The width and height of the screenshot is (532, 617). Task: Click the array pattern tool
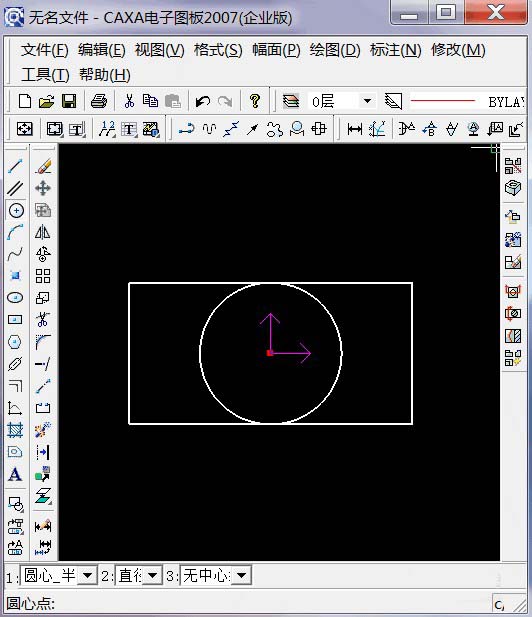tap(42, 276)
